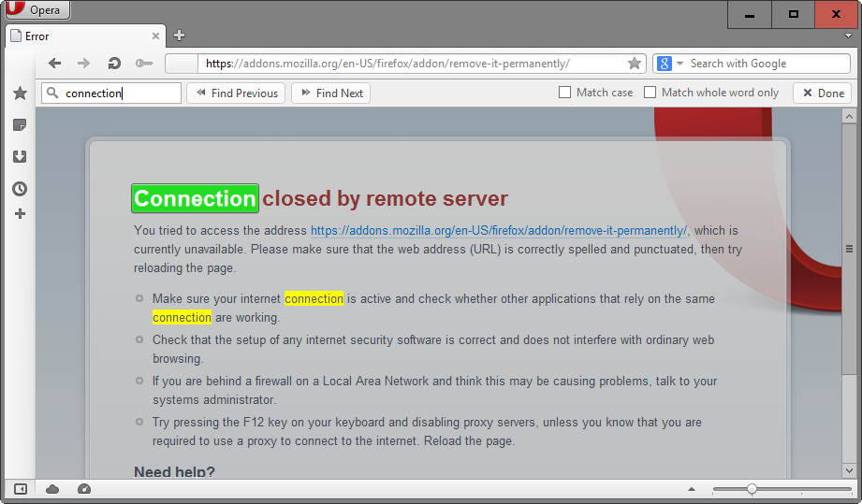Open the Opera main menu button
This screenshot has width=862, height=504.
click(37, 10)
